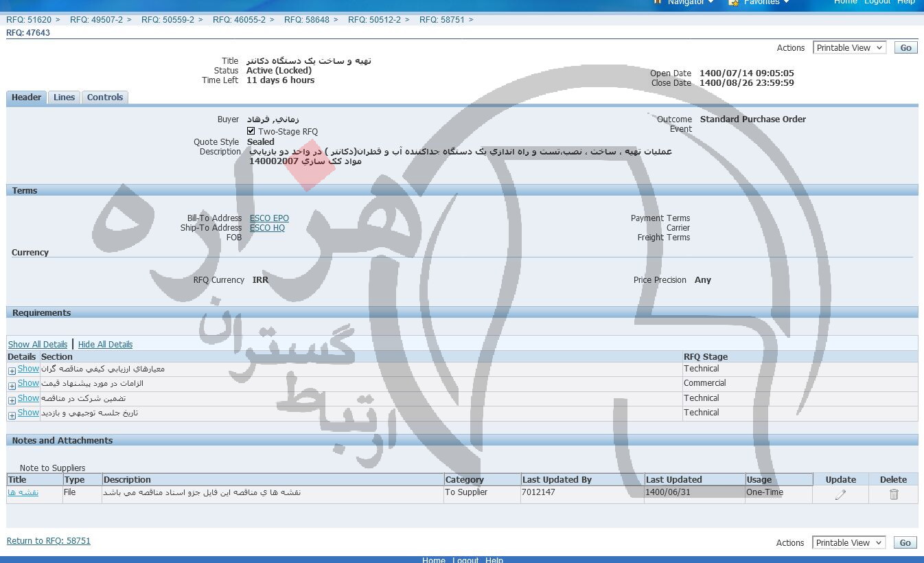Image resolution: width=924 pixels, height=563 pixels.
Task: Click the pencil Update icon for the attachment
Action: [x=840, y=494]
